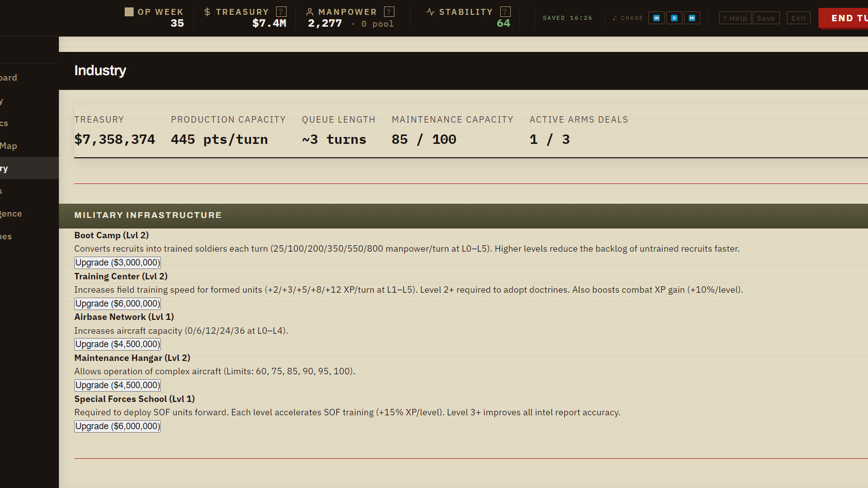Click the Active Arms Deals label
This screenshot has height=488, width=868.
[x=579, y=120]
